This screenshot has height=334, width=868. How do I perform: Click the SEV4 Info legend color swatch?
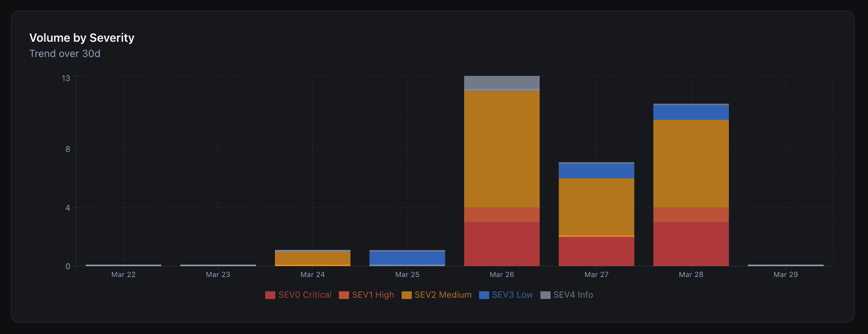coord(545,295)
